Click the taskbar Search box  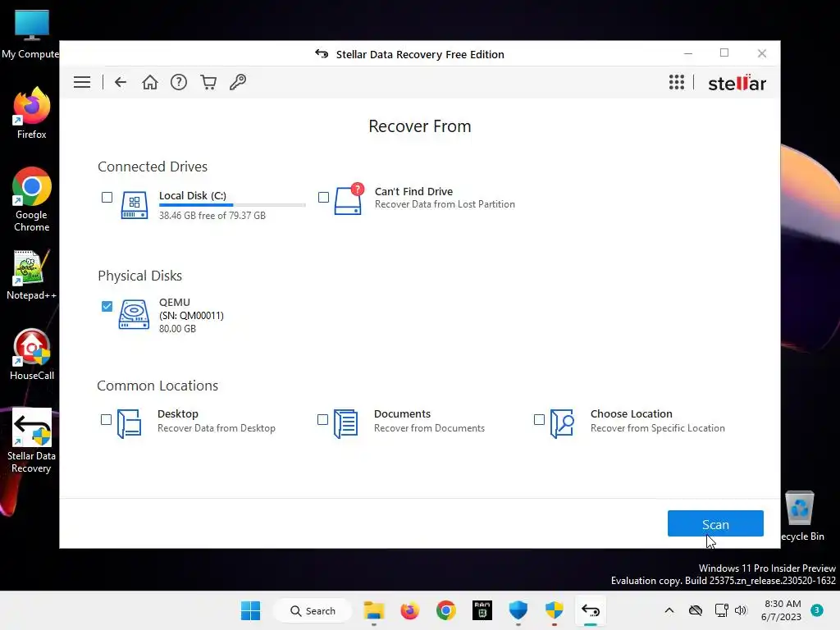[313, 610]
